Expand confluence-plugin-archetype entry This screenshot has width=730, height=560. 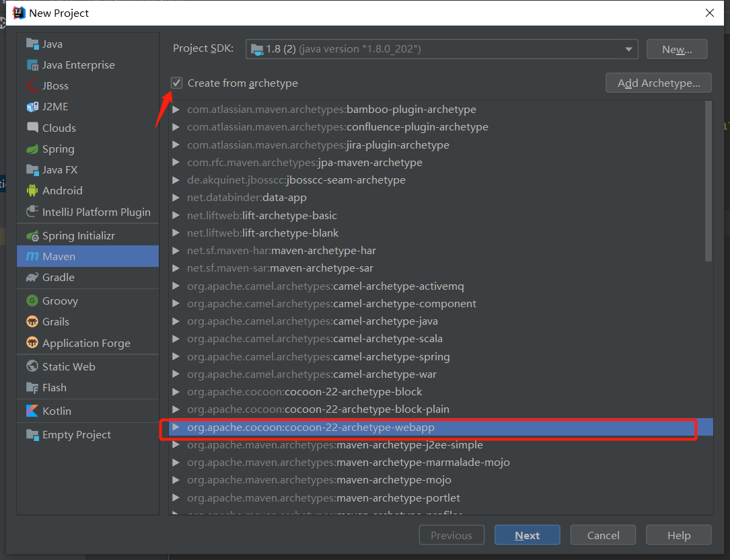click(176, 127)
